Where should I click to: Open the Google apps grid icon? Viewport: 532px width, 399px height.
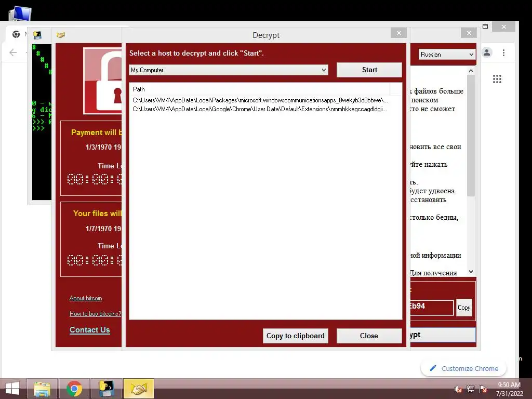point(497,79)
